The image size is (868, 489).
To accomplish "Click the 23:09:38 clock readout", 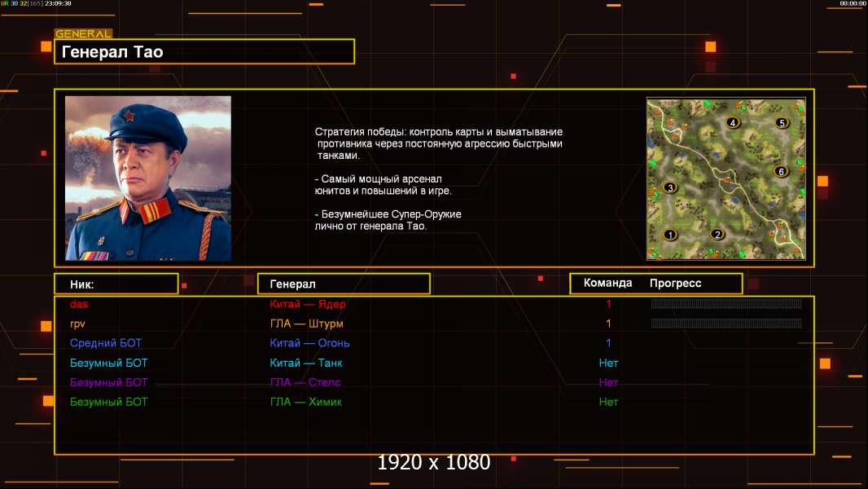I will pos(58,3).
